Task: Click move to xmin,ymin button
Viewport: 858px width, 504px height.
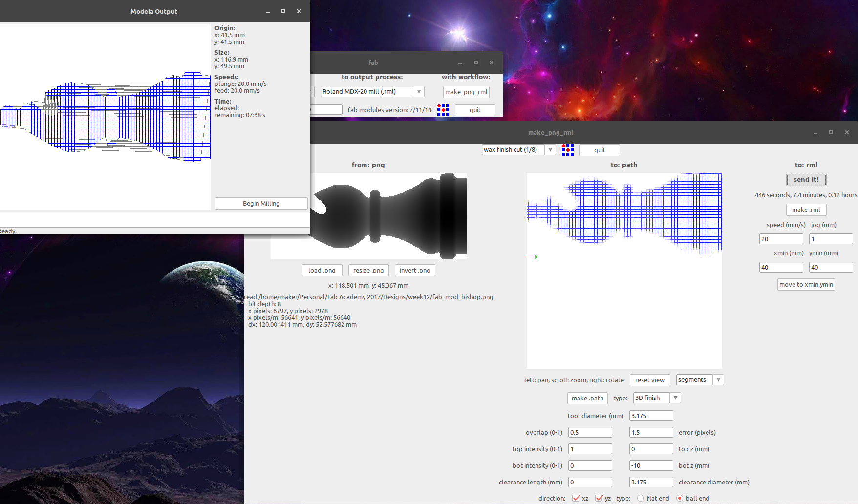Action: tap(806, 284)
